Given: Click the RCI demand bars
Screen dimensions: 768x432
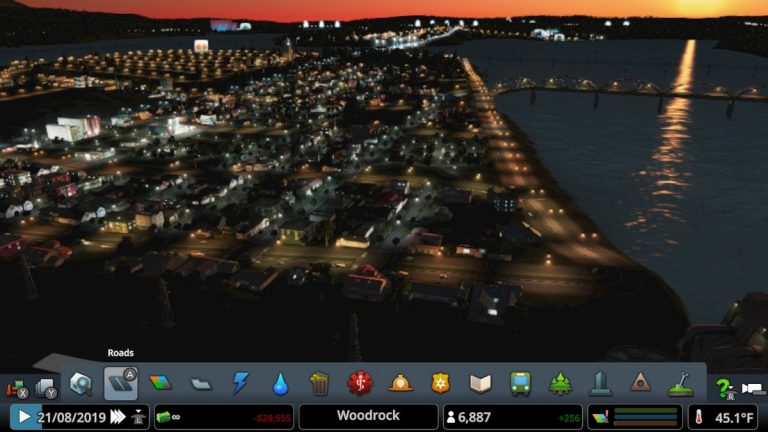Looking at the screenshot, I should 645,417.
